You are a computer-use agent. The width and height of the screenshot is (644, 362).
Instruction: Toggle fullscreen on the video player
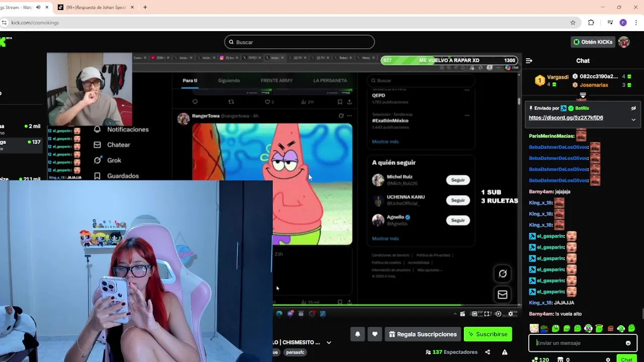(x=487, y=314)
